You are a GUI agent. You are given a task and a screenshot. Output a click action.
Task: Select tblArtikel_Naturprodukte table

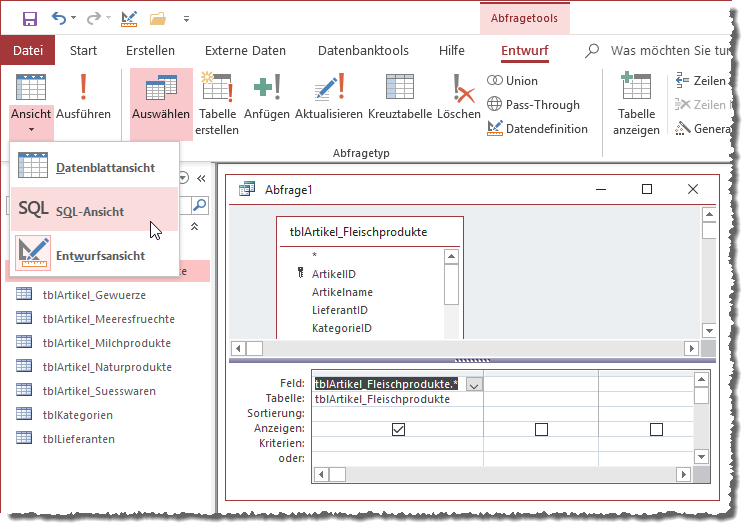click(107, 366)
